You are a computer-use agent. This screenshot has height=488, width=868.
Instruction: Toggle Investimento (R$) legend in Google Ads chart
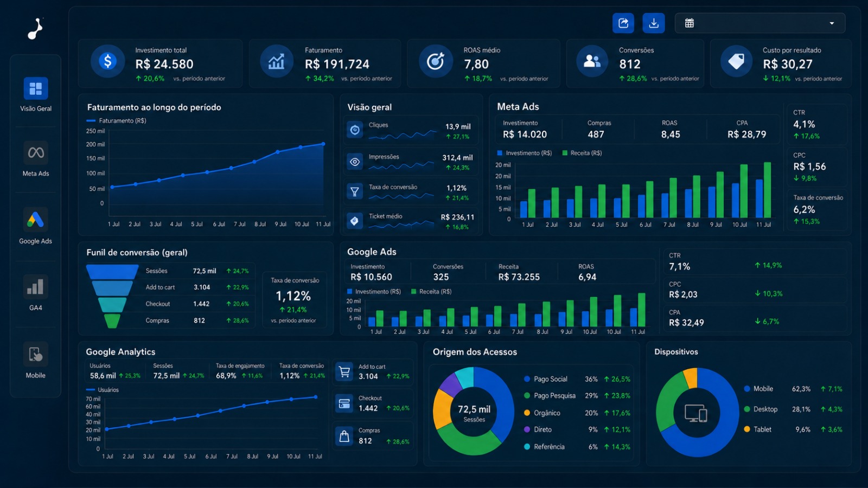[374, 292]
